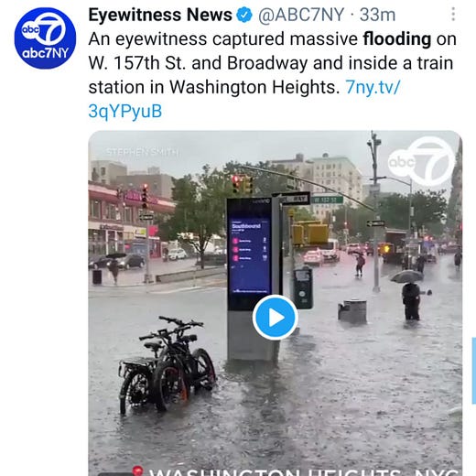The image size is (476, 476).
Task: Open the three-dot more options menu
Action: click(x=453, y=15)
